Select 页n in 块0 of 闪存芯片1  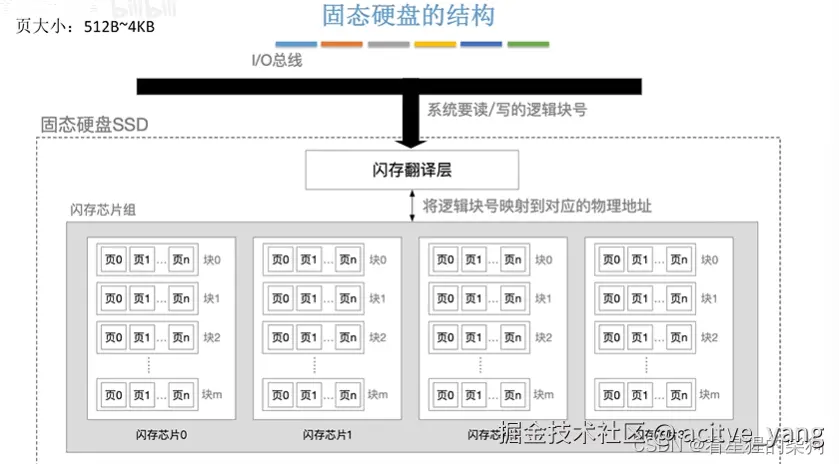(x=348, y=260)
